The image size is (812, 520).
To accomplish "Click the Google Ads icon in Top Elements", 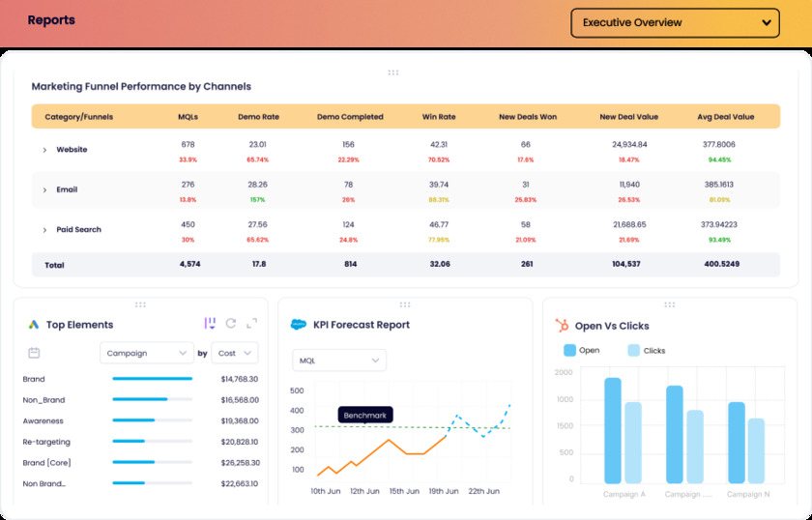I will 33,325.
